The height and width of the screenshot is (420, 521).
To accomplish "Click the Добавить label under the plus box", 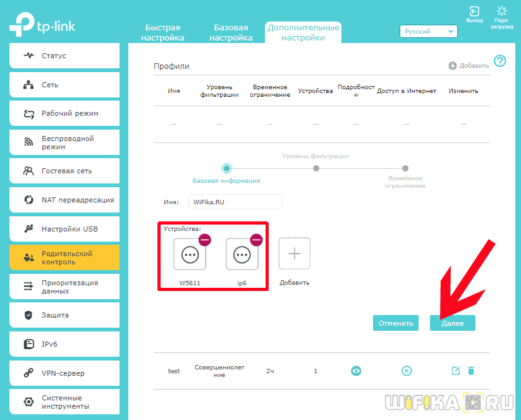I will coord(295,283).
